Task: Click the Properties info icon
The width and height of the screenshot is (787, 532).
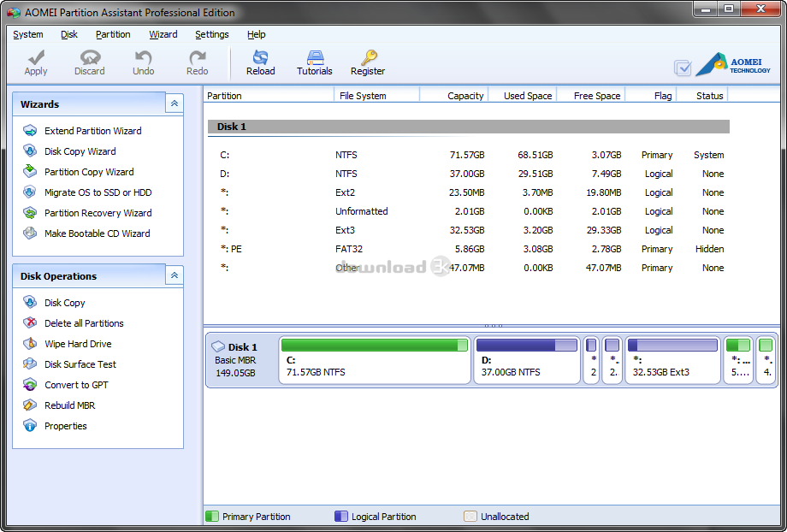Action: click(30, 426)
